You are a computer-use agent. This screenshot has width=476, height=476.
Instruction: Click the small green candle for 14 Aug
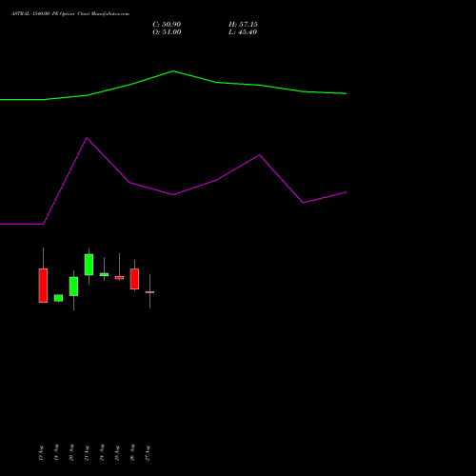[58, 298]
